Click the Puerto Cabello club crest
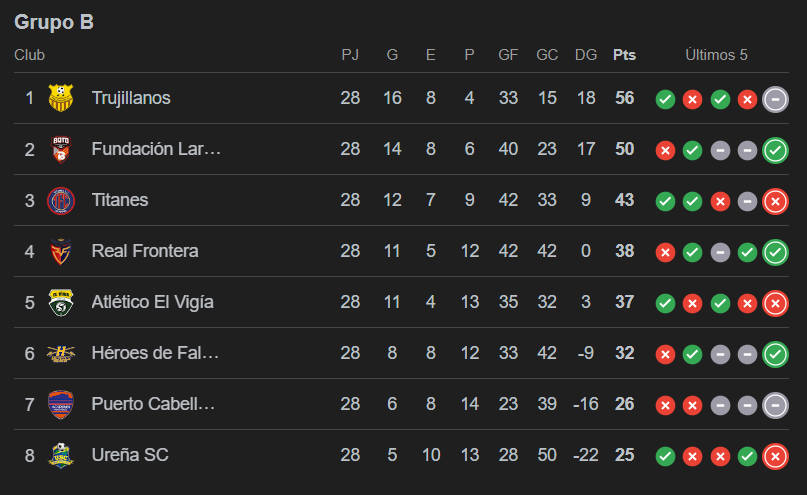This screenshot has width=807, height=495. point(61,404)
